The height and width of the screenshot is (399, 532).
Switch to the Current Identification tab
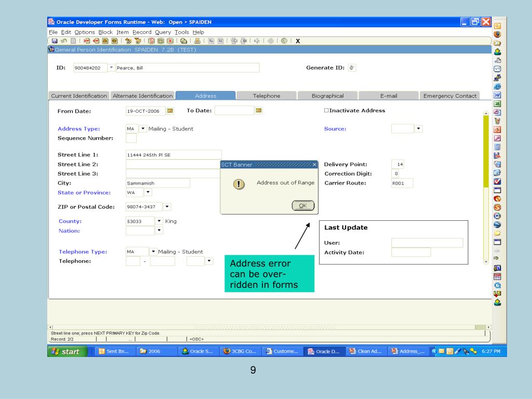click(79, 96)
